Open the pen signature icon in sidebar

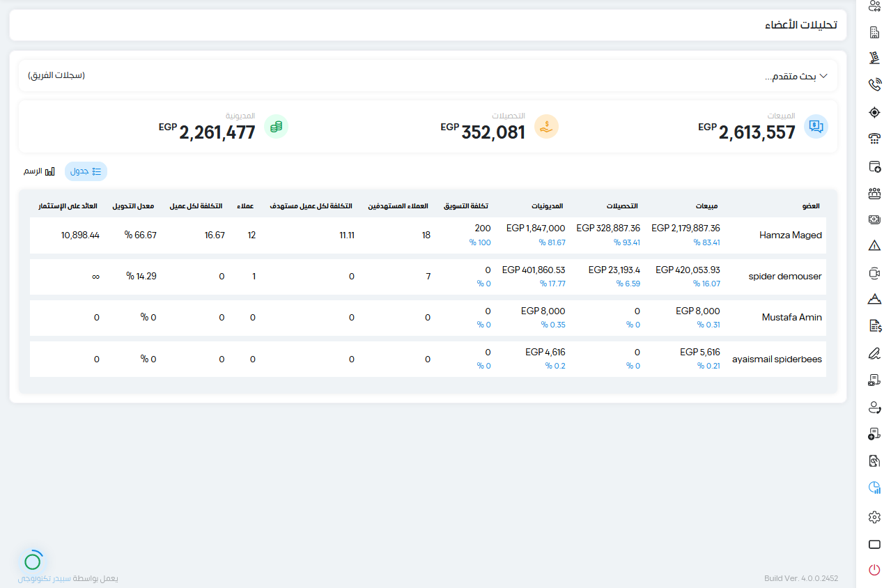pyautogui.click(x=875, y=353)
